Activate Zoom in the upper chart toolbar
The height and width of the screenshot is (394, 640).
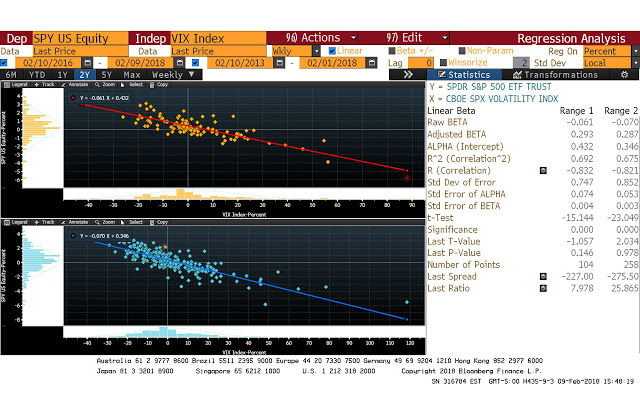coord(105,85)
